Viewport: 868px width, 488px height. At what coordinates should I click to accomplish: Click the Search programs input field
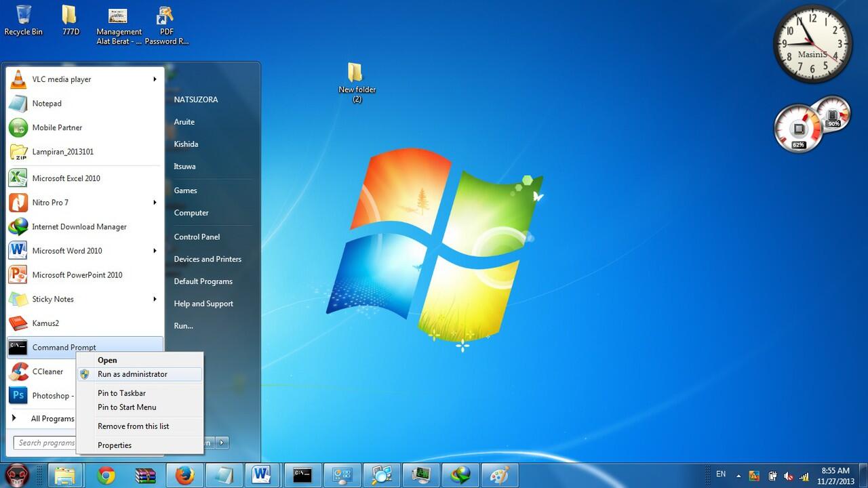pos(45,443)
